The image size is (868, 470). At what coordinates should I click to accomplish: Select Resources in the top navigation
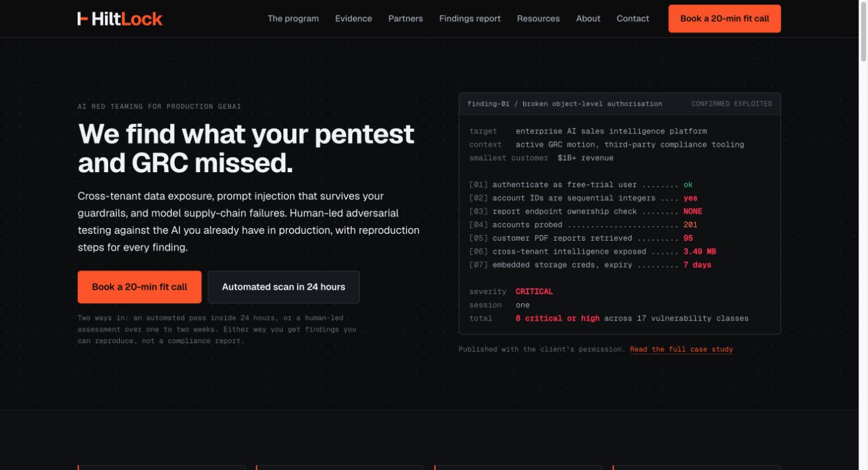tap(538, 19)
